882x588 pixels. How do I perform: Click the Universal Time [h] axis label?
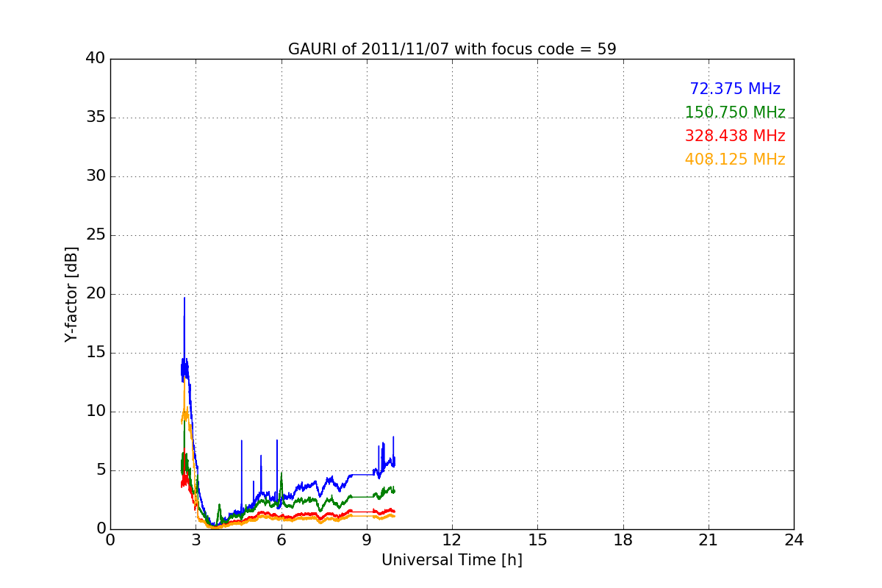(x=452, y=560)
